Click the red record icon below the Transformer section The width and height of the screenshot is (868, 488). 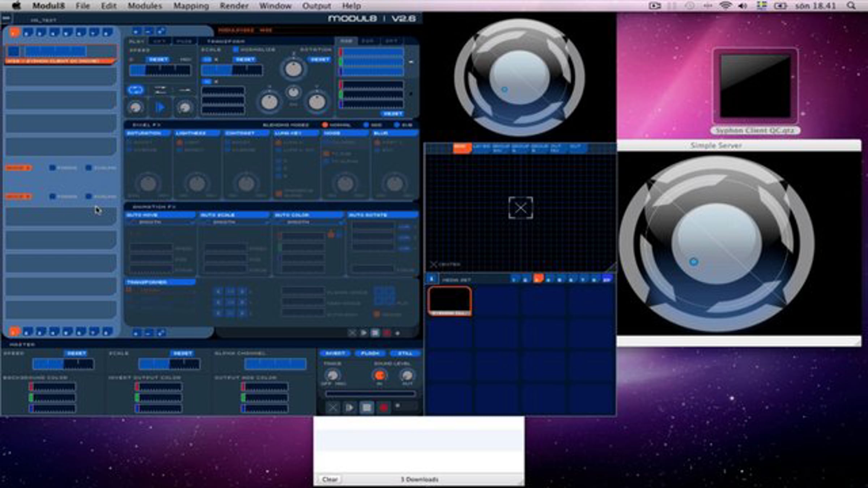click(x=387, y=333)
